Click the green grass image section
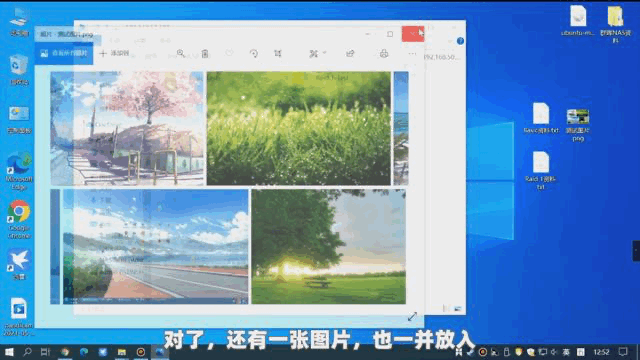The image size is (640, 360). pos(298,129)
